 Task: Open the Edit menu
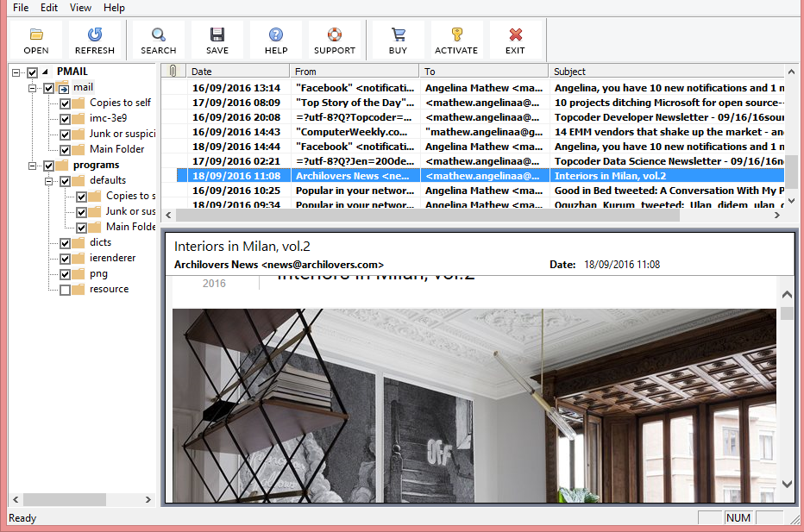[49, 8]
